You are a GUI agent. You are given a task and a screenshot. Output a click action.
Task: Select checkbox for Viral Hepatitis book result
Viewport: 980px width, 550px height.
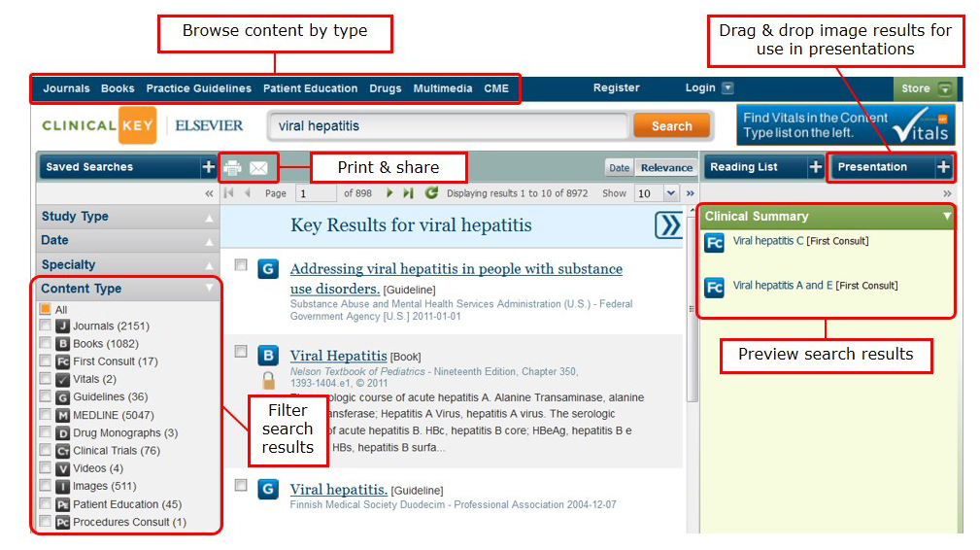241,351
